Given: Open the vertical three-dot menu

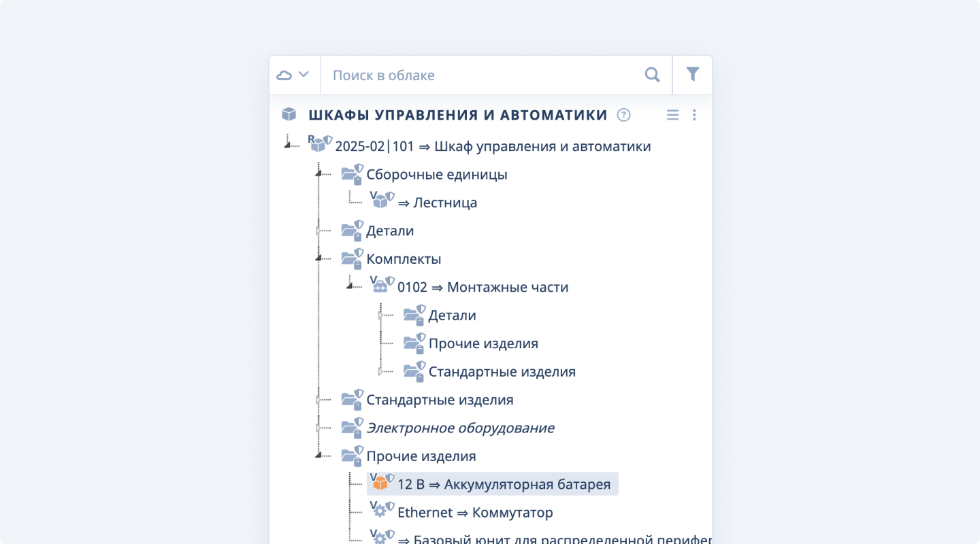Looking at the screenshot, I should tap(694, 115).
